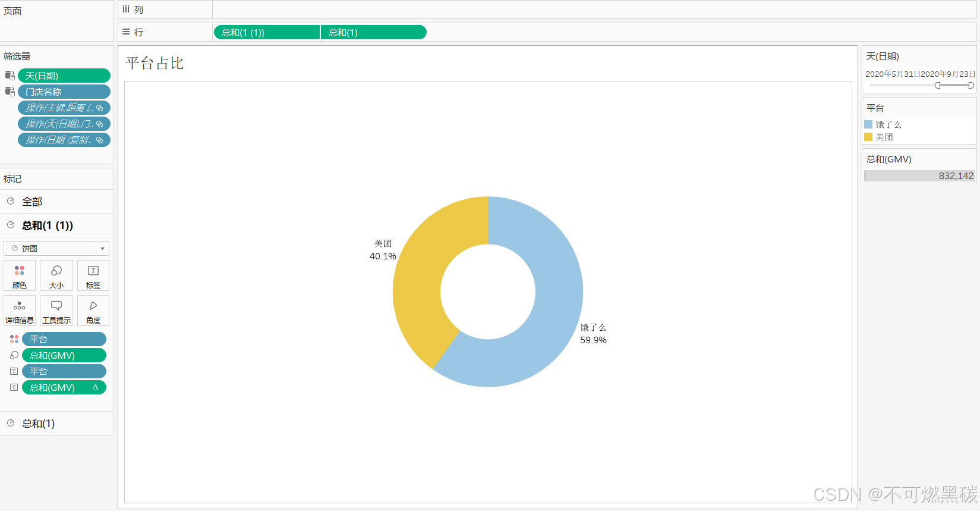Select the 总和(GMV) size pill

(64, 355)
